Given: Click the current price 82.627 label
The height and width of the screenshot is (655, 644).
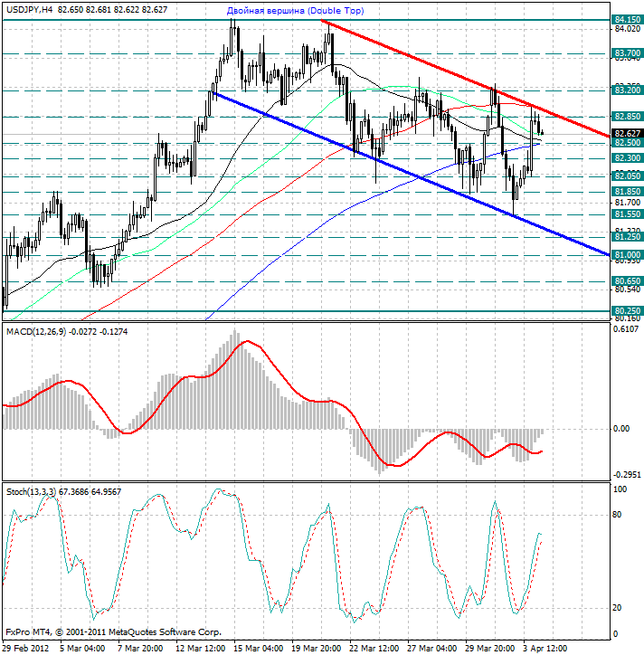Looking at the screenshot, I should tap(628, 134).
